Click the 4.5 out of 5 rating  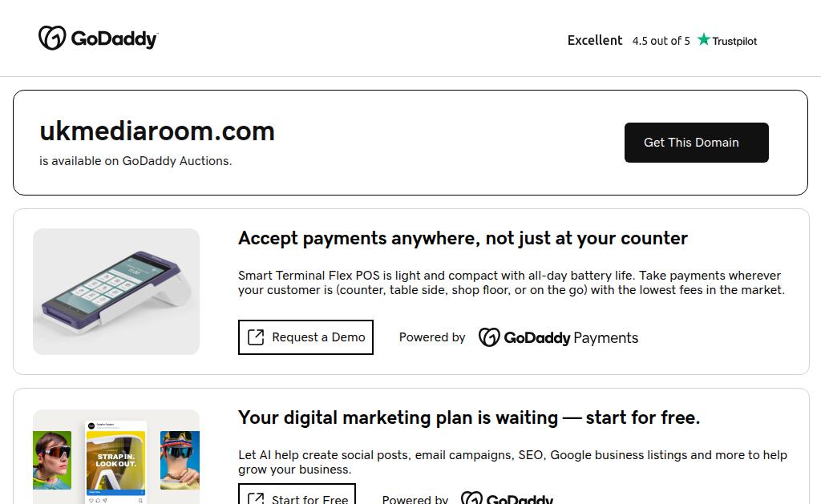pyautogui.click(x=661, y=41)
